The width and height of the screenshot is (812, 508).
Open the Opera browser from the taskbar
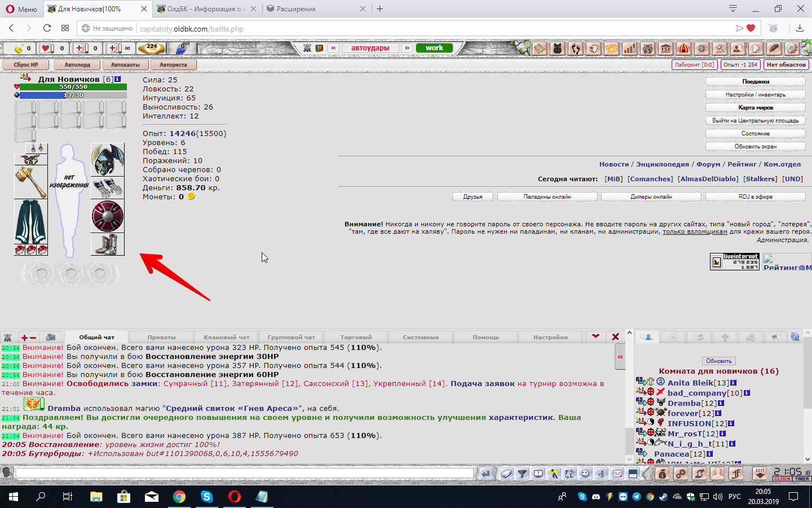[x=234, y=497]
